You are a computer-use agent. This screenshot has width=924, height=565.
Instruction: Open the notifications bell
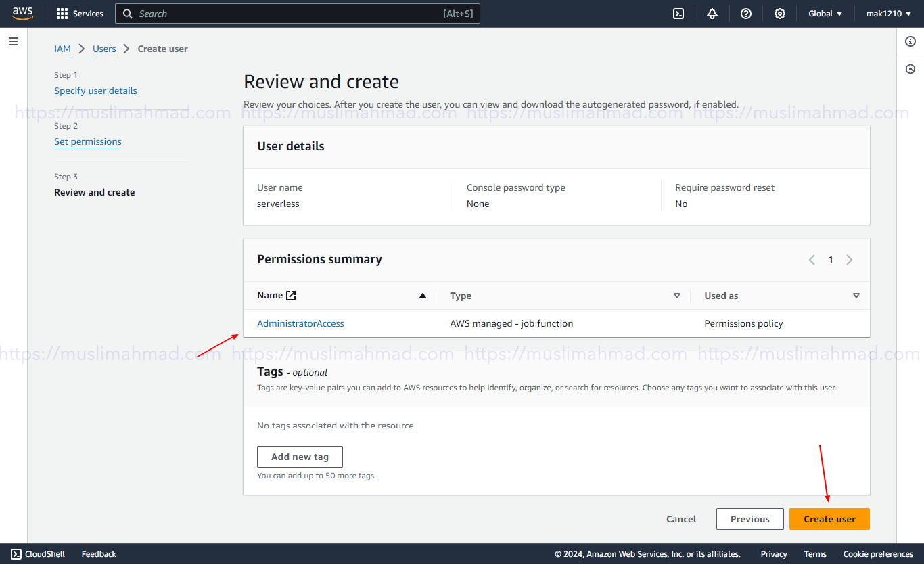(x=712, y=14)
